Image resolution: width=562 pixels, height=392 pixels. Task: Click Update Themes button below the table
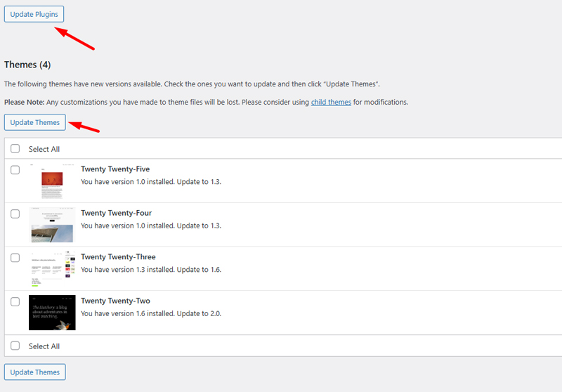[35, 372]
